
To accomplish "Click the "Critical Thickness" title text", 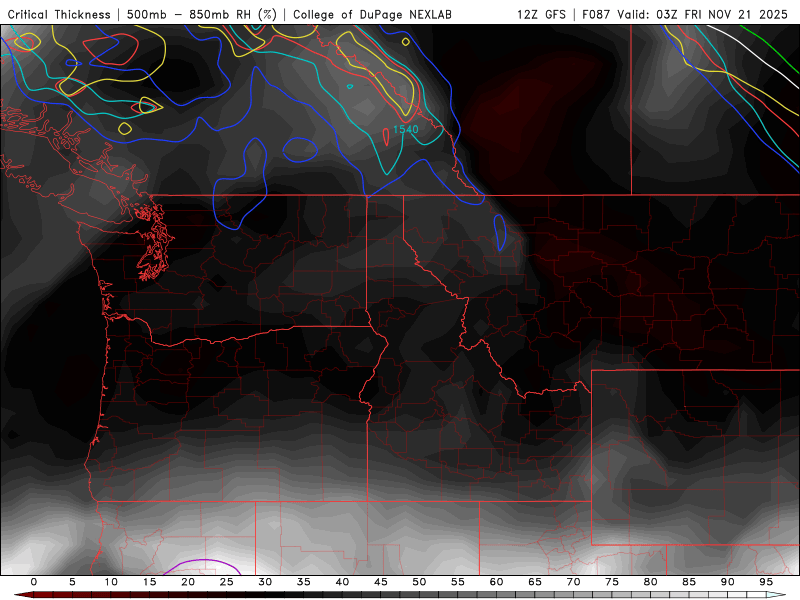I will 59,14.
